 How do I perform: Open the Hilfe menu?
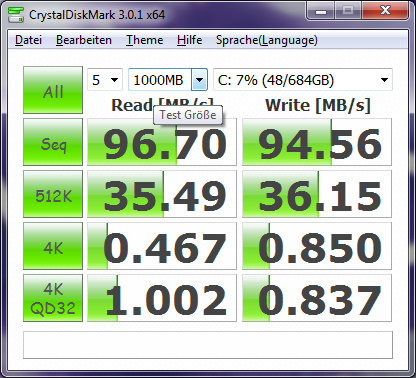[189, 40]
